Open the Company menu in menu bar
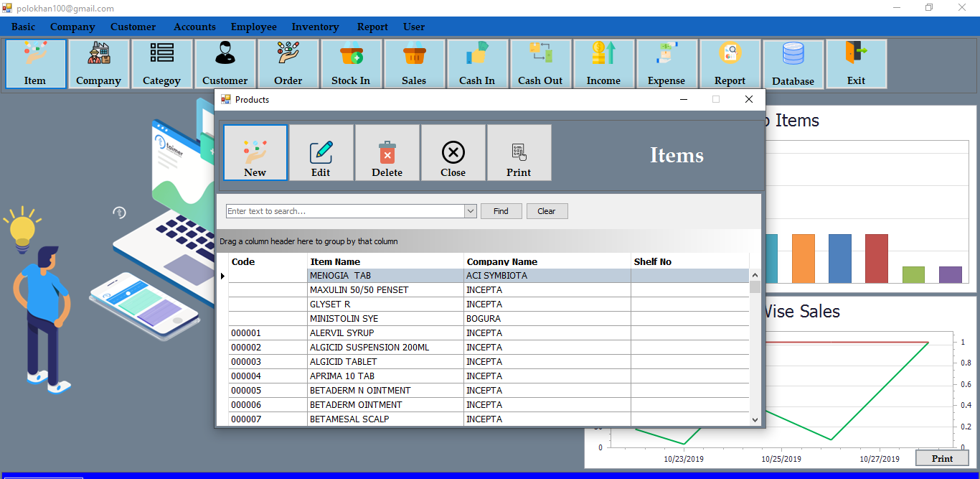The width and height of the screenshot is (980, 479). click(x=72, y=27)
